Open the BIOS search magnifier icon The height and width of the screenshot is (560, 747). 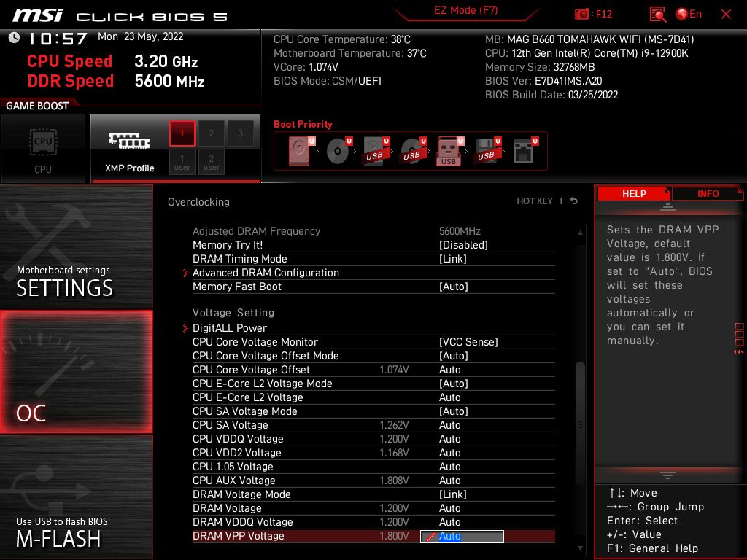click(x=657, y=15)
